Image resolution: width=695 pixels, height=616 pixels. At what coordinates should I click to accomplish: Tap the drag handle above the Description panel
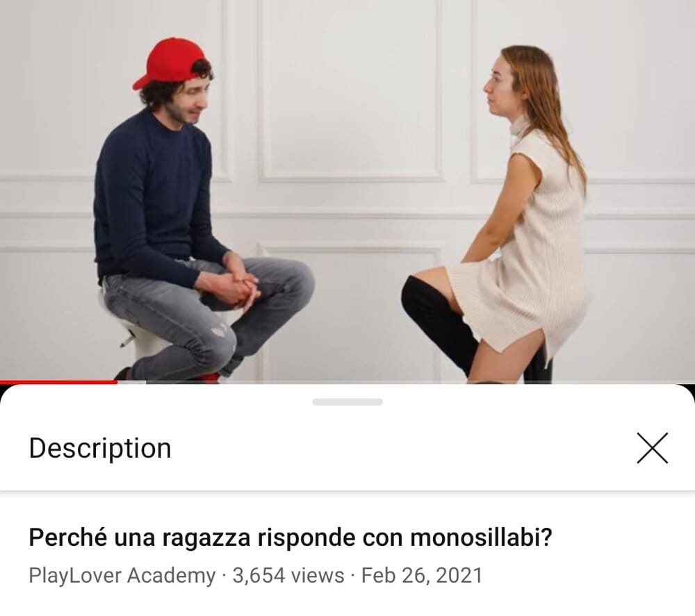coord(347,401)
